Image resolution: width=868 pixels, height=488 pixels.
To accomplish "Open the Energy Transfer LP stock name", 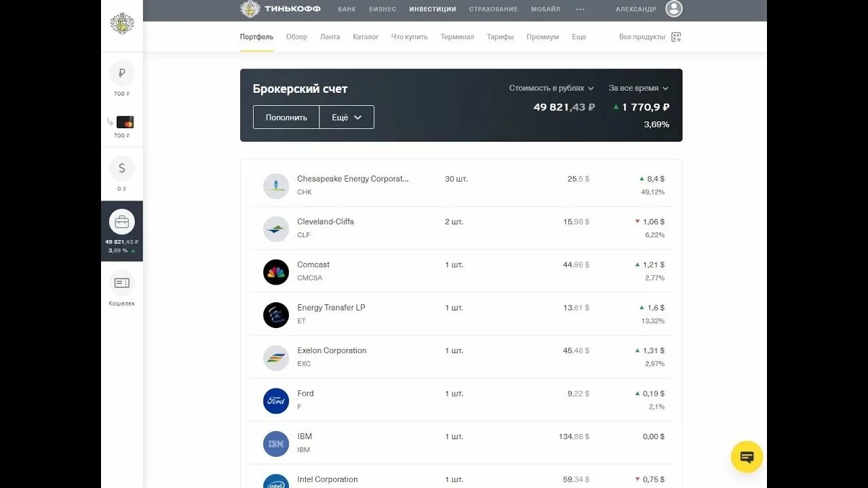I will pyautogui.click(x=331, y=308).
